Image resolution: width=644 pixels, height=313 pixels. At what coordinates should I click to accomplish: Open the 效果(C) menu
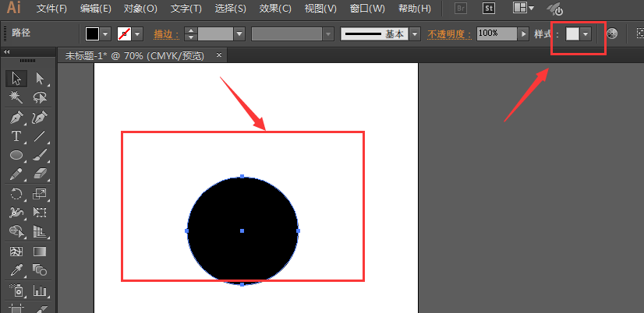tap(274, 9)
